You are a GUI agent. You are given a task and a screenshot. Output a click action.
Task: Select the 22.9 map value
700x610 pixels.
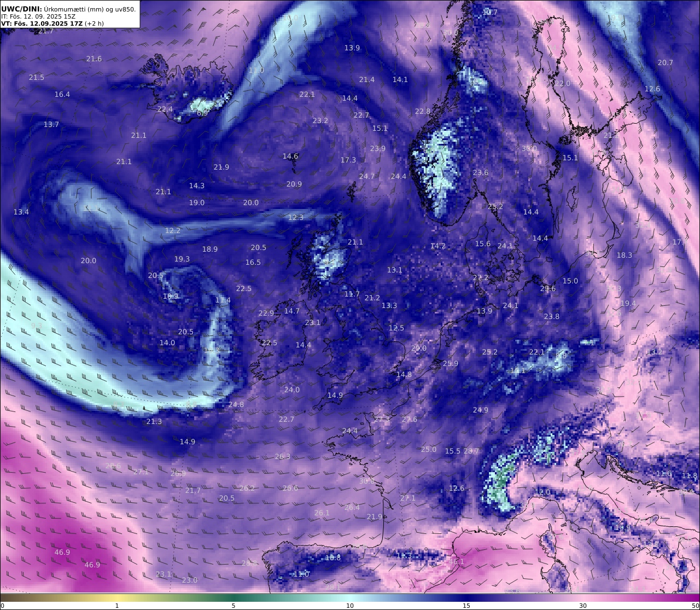click(266, 313)
